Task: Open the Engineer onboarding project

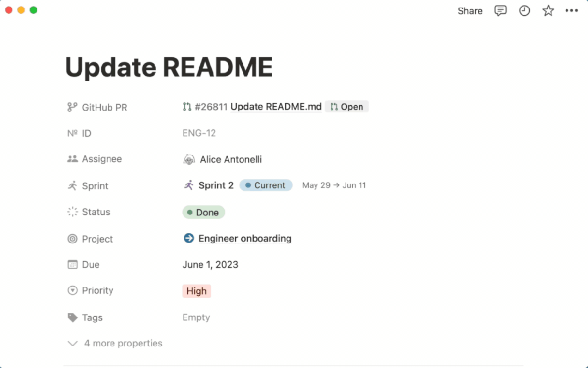Action: [244, 238]
